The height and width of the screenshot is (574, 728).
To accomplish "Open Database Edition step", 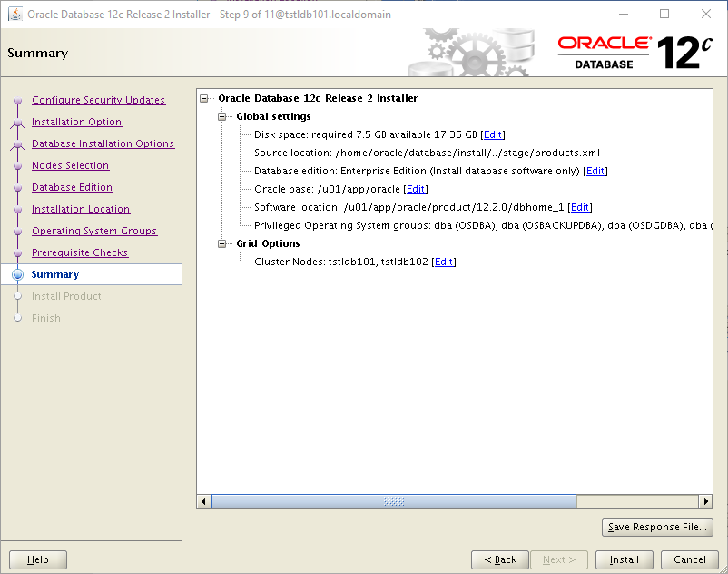I will (72, 187).
